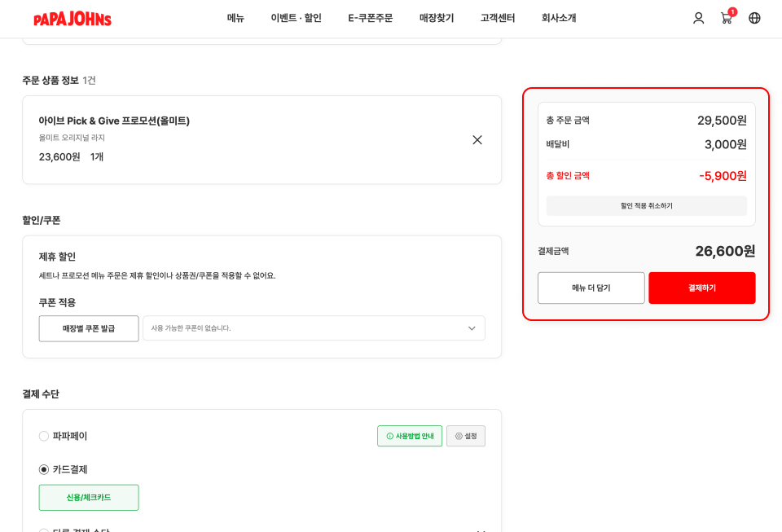The image size is (782, 532).
Task: Click the 메뉴 더 담기 button
Action: pos(591,288)
